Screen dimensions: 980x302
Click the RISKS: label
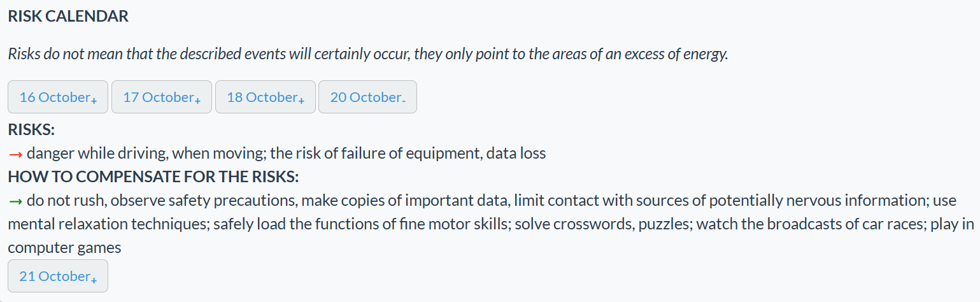(x=31, y=130)
